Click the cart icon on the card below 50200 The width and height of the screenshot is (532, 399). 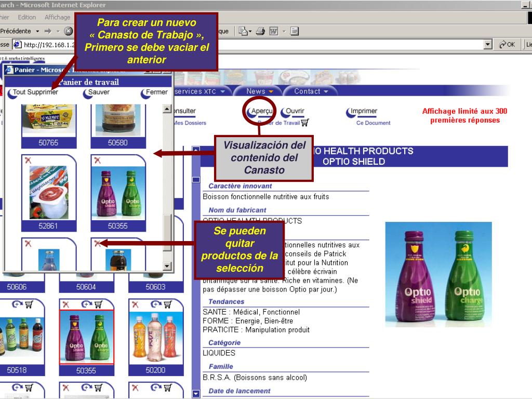(x=168, y=387)
